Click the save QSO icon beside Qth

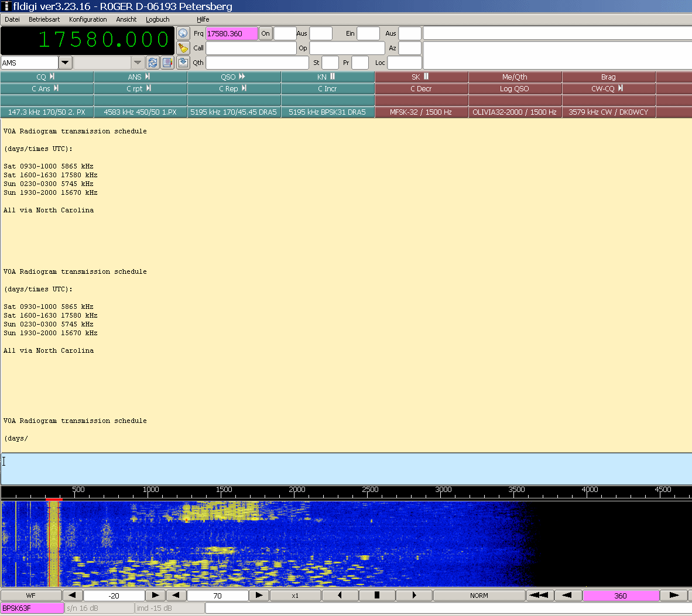click(x=183, y=63)
